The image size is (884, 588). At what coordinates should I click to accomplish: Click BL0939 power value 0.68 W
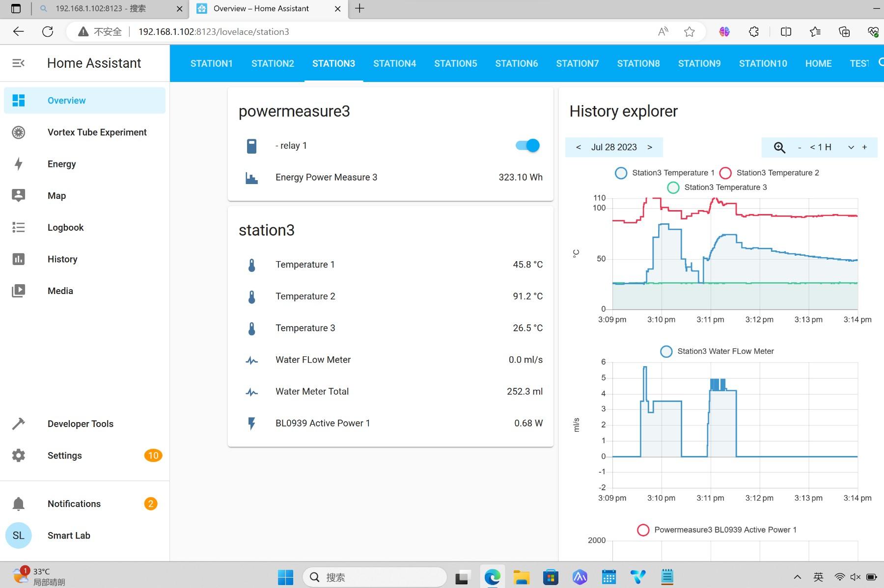(x=528, y=424)
